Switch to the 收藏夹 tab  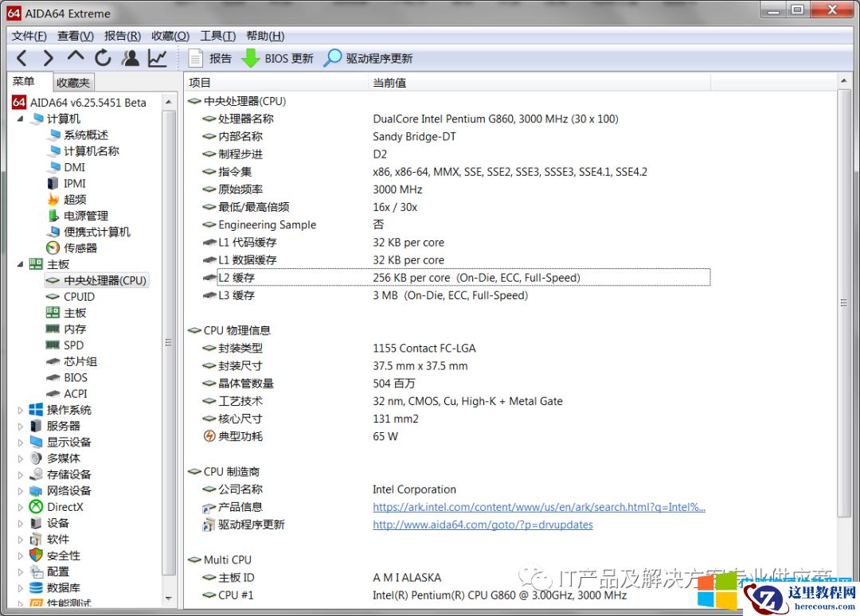pyautogui.click(x=73, y=82)
